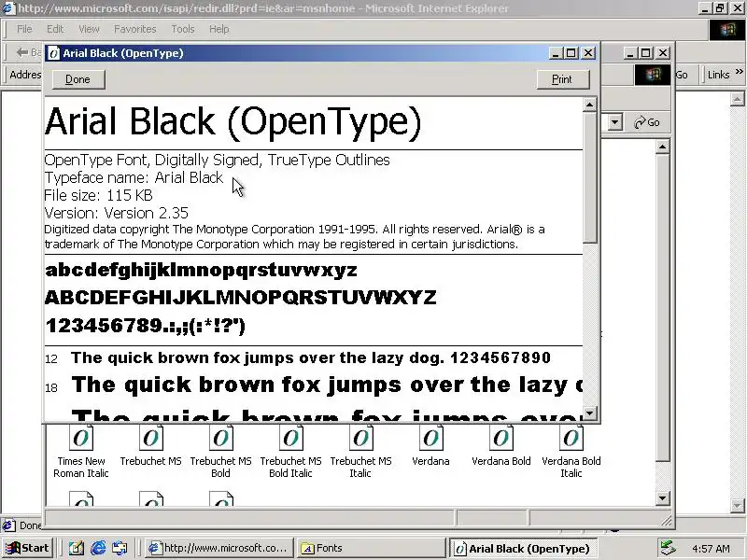Viewport: 747px width, 560px height.
Task: Click the 'Version: Version 2.35' text
Action: coord(116,213)
